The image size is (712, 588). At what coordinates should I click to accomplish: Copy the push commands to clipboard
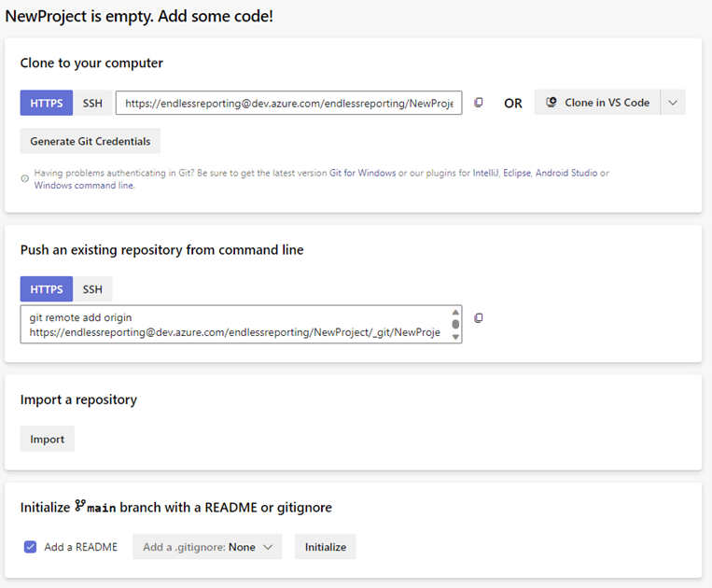pos(479,318)
